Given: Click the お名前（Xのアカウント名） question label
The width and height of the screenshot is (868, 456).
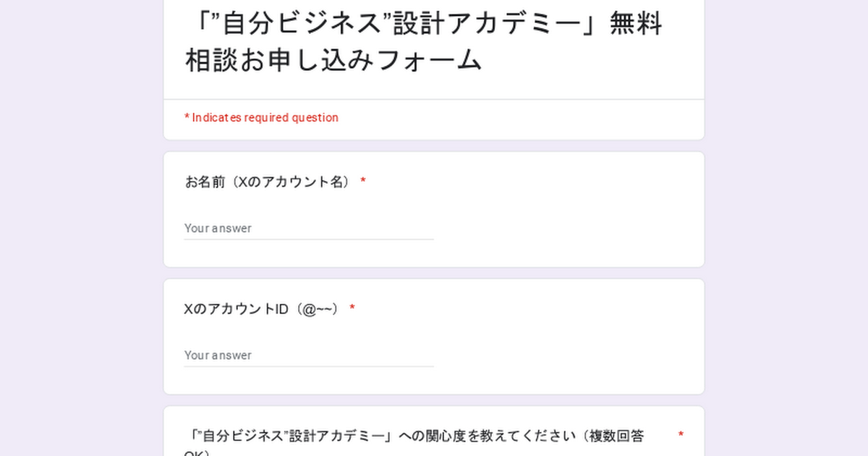Looking at the screenshot, I should [x=268, y=182].
